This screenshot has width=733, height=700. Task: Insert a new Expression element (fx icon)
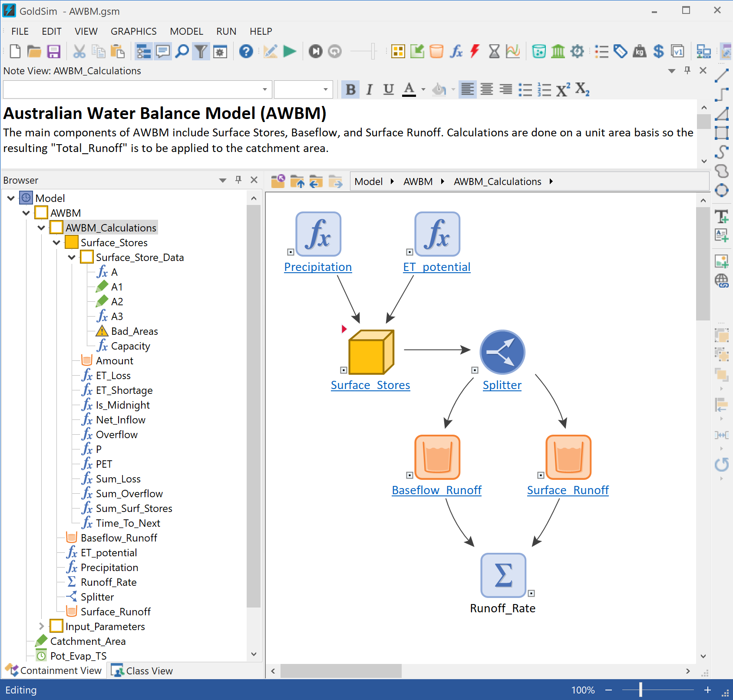tap(456, 51)
